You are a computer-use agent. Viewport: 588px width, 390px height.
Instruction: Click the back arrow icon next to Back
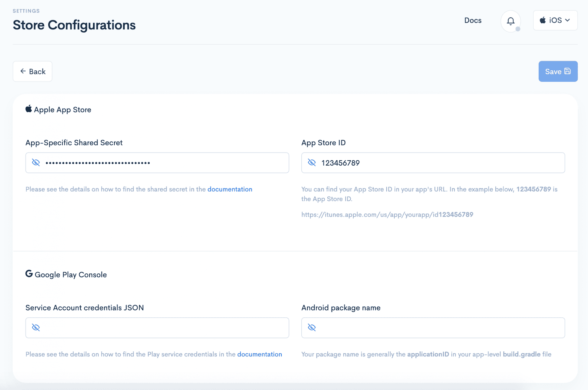click(23, 71)
